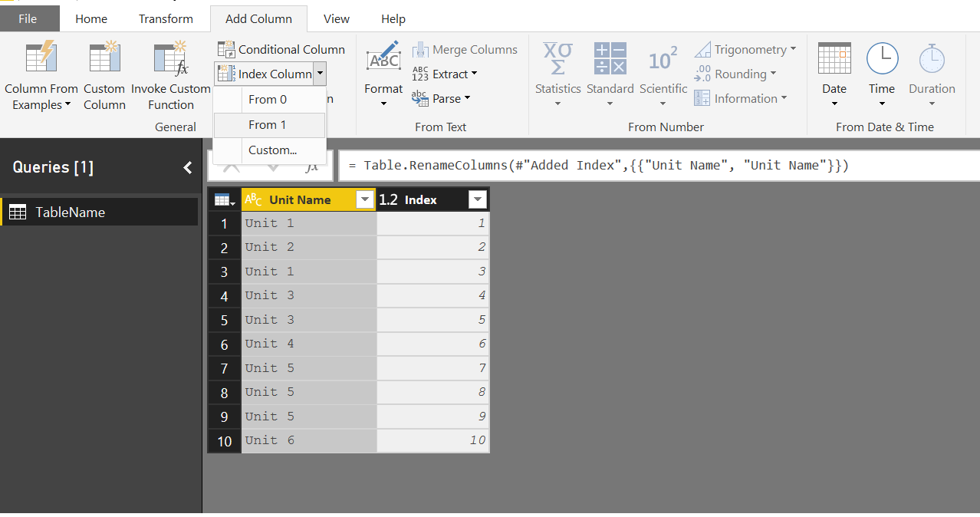This screenshot has height=517, width=980.
Task: Open the Information dropdown
Action: tap(741, 98)
